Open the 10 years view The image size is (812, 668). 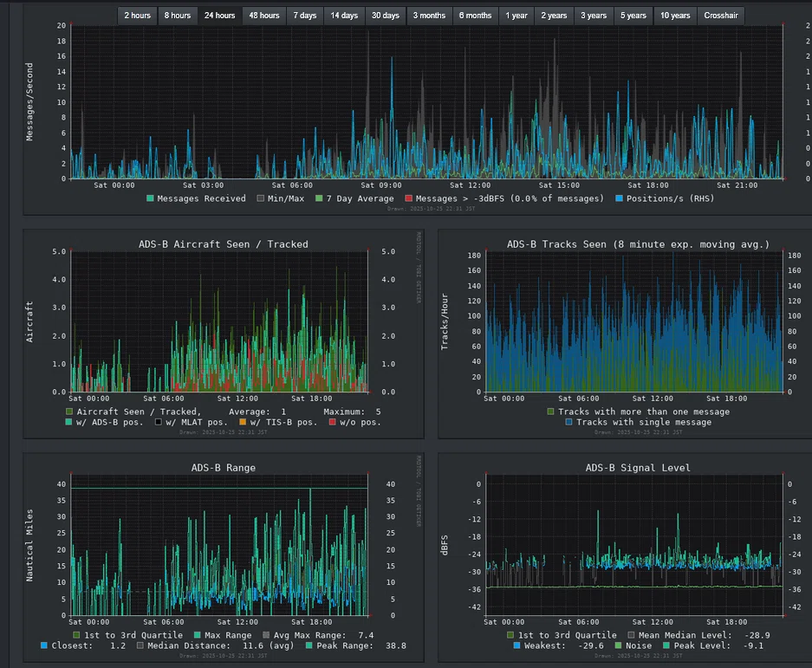point(675,16)
